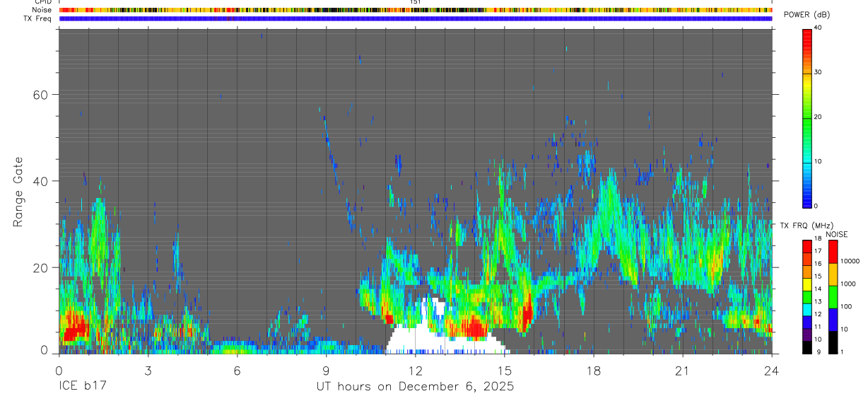Click the blue segment of NOISE legend
The height and width of the screenshot is (401, 868).
coord(833,320)
